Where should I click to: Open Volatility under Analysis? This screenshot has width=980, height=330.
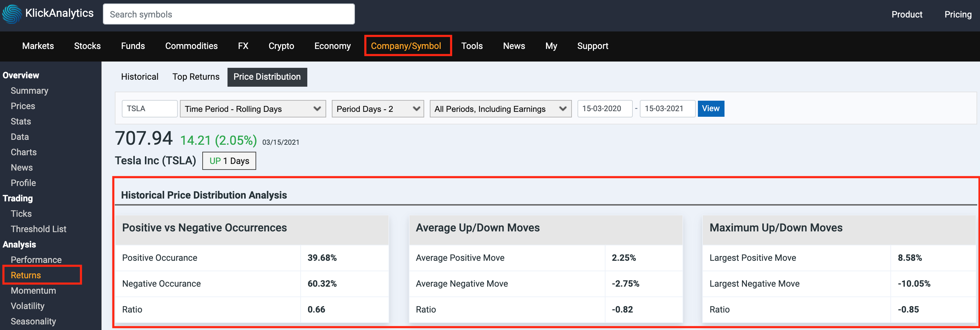pos(27,307)
